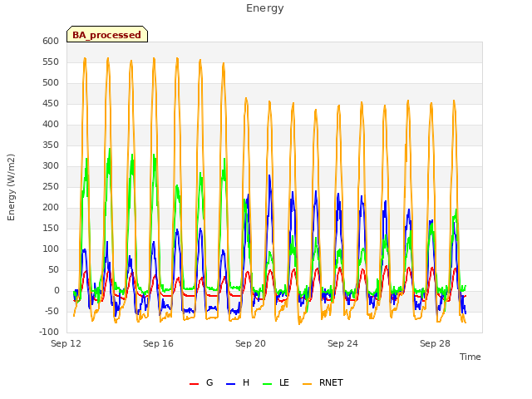Click the 400 y-axis tick label
532x399 pixels.
(x=51, y=124)
